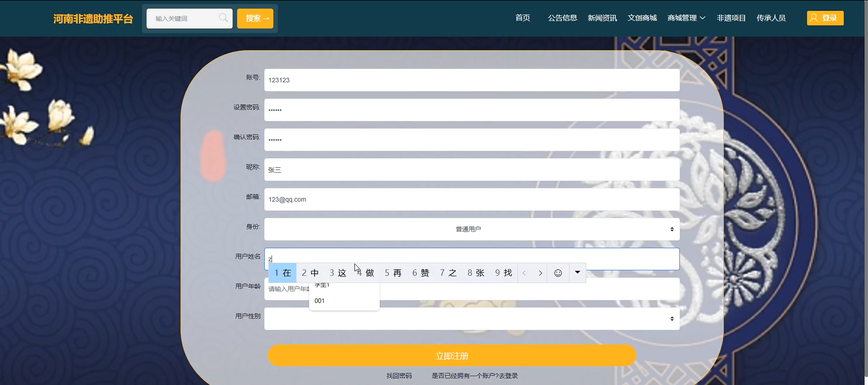Expand the 商城管理 menu
Image resolution: width=868 pixels, height=385 pixels.
686,18
